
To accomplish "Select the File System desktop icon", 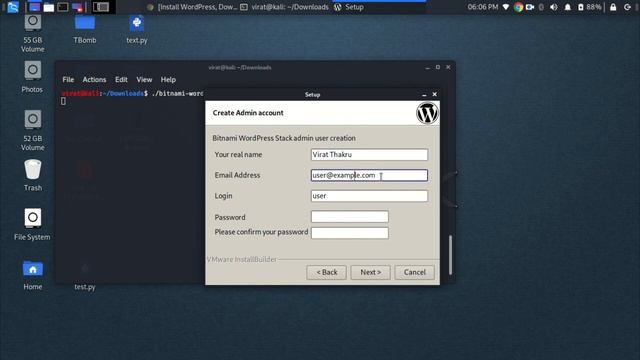I will [32, 224].
